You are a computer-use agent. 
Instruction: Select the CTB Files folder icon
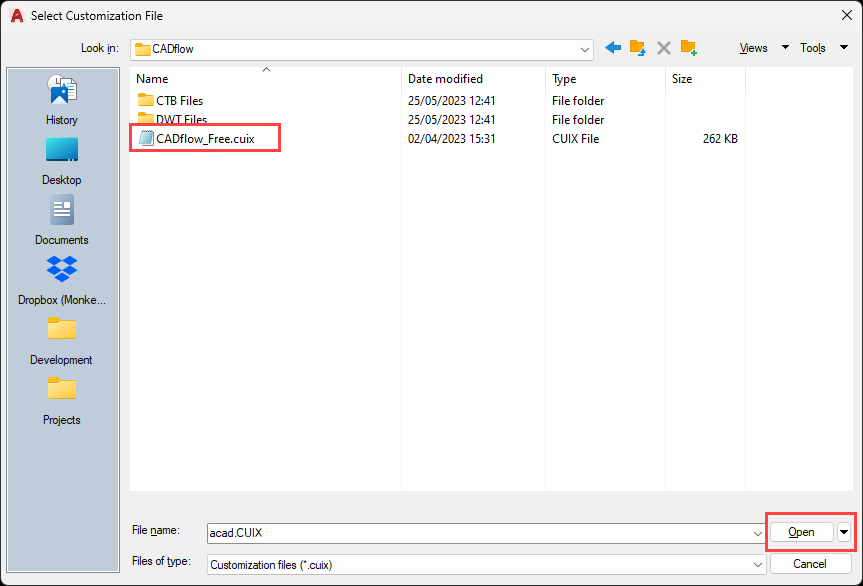[145, 100]
